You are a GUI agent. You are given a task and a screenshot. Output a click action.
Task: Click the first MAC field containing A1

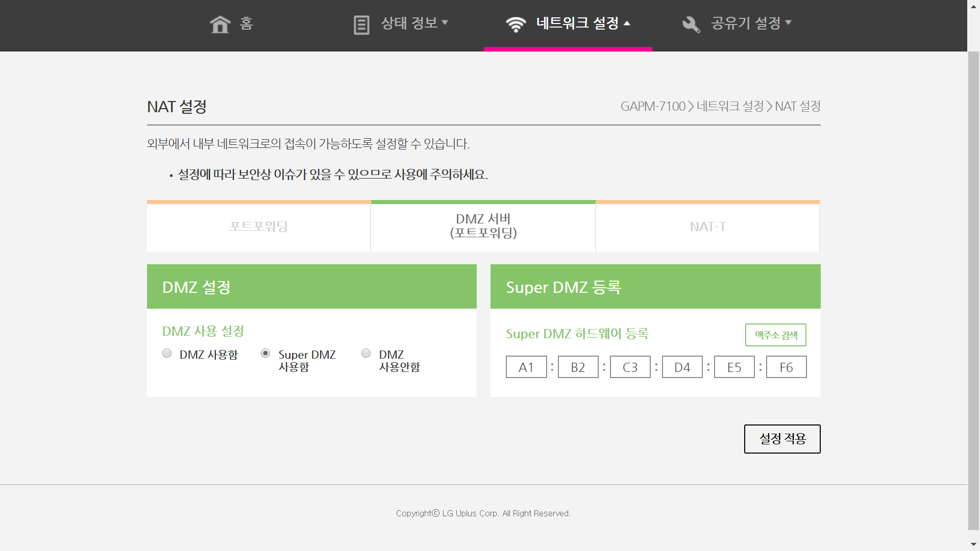pos(526,367)
